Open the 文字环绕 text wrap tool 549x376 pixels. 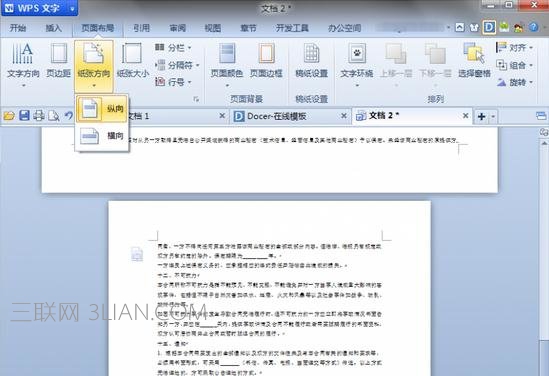(x=357, y=65)
